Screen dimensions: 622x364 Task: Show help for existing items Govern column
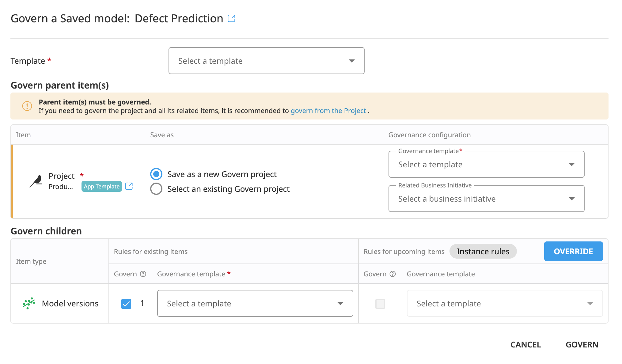(143, 274)
